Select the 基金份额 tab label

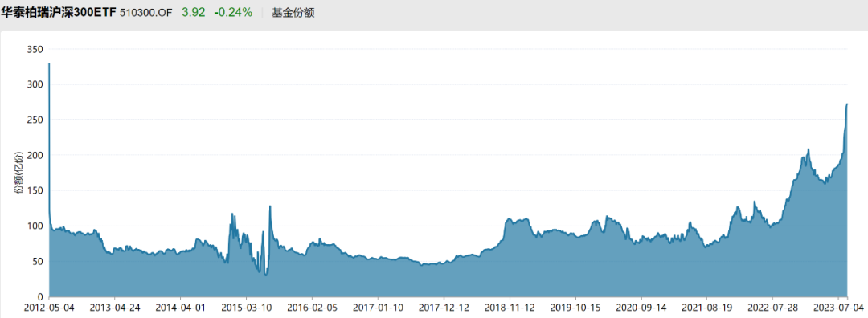pyautogui.click(x=293, y=13)
